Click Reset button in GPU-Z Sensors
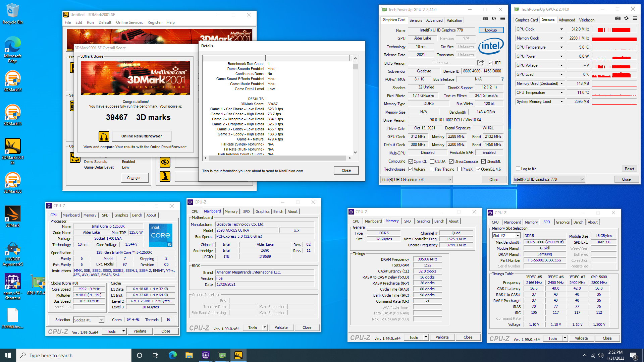644x362 pixels. 629,169
